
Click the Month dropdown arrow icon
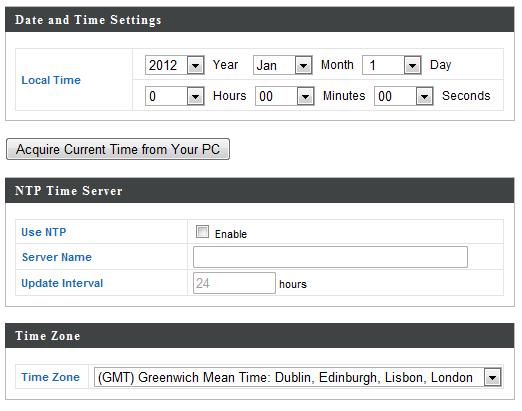coord(303,65)
